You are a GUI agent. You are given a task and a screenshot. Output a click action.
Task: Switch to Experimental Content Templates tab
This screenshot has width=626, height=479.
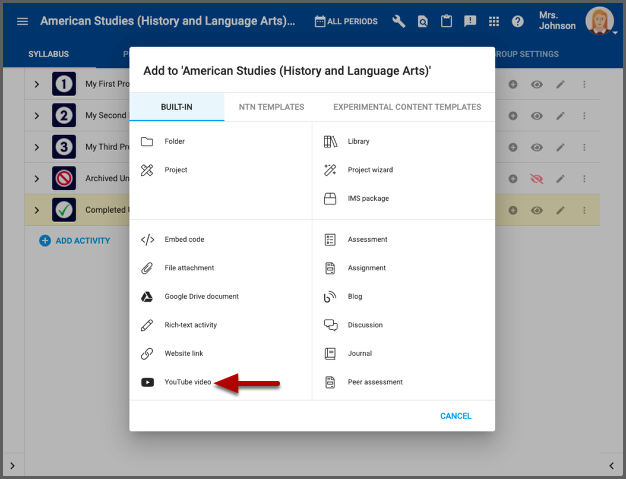[x=407, y=107]
